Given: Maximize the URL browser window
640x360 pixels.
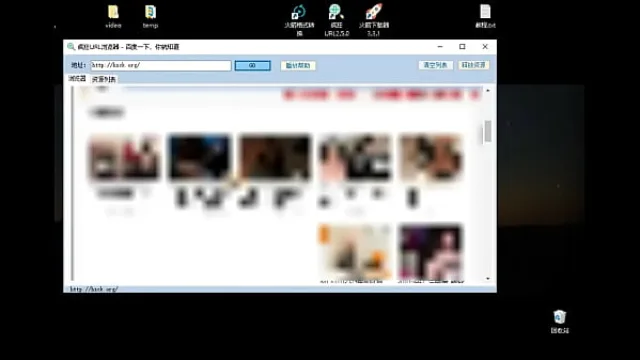Looking at the screenshot, I should pos(462,47).
